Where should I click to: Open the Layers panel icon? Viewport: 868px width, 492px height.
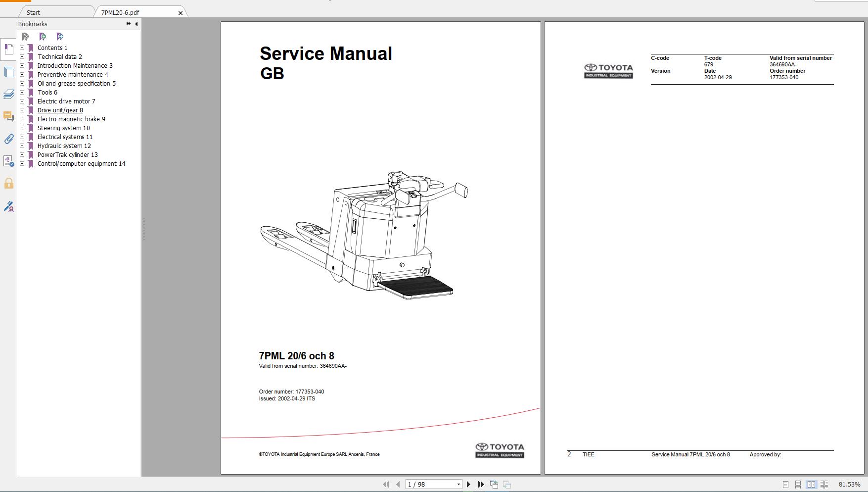[x=8, y=94]
